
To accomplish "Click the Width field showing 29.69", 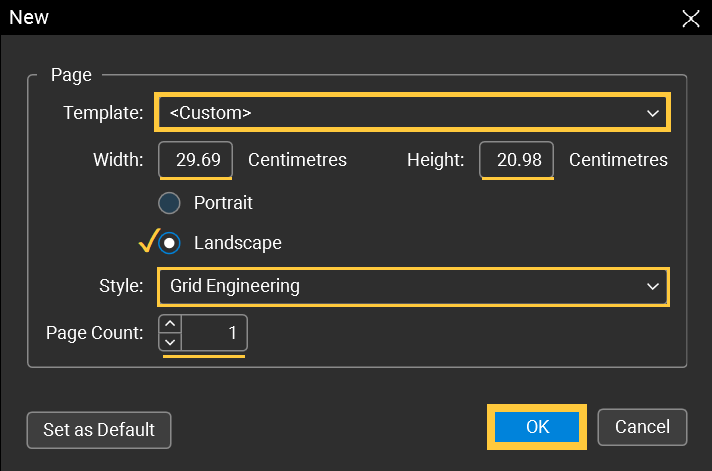I will tap(195, 159).
